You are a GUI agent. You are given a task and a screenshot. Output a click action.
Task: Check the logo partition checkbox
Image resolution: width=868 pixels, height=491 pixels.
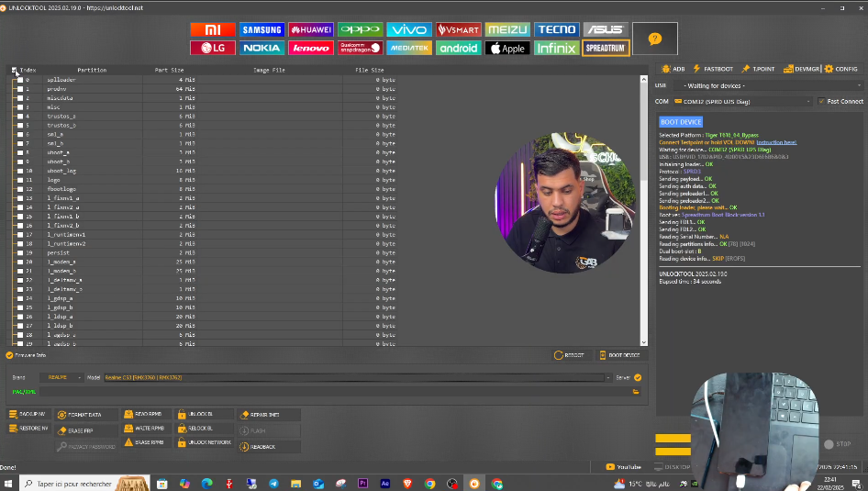click(x=20, y=180)
